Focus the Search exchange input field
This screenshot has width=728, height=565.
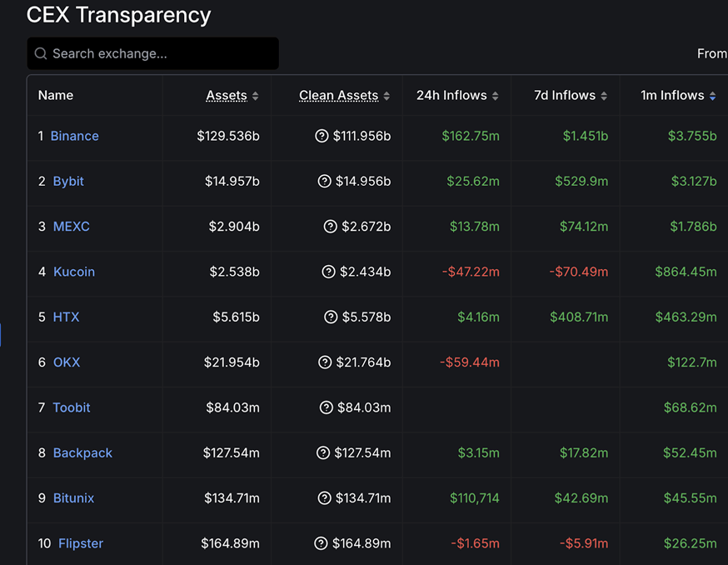click(158, 54)
